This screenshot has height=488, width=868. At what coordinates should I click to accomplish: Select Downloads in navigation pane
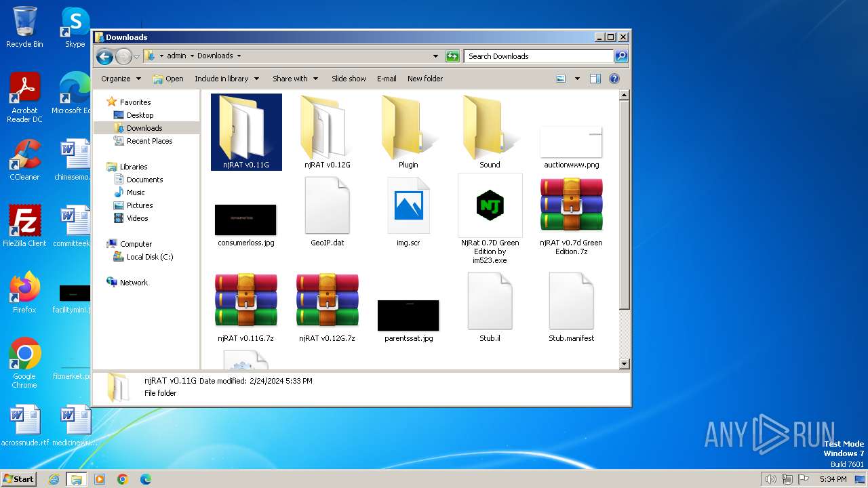point(144,128)
